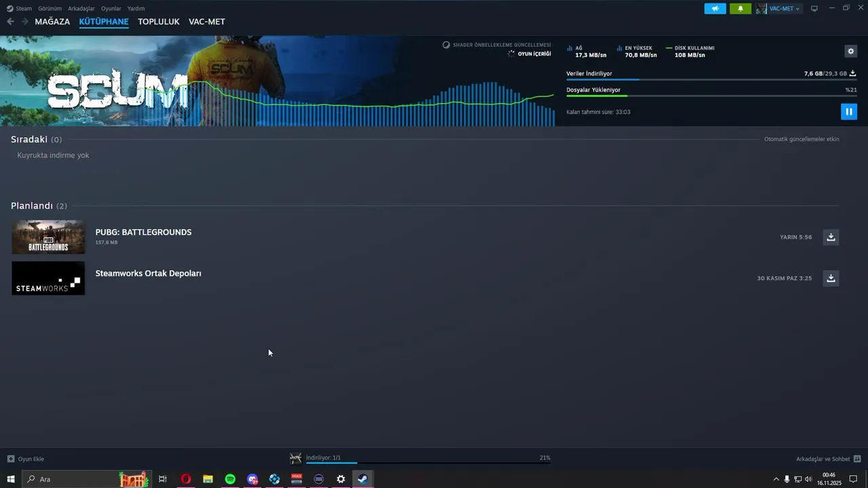Switch to the KÜTÜPHANE tab

tap(104, 22)
